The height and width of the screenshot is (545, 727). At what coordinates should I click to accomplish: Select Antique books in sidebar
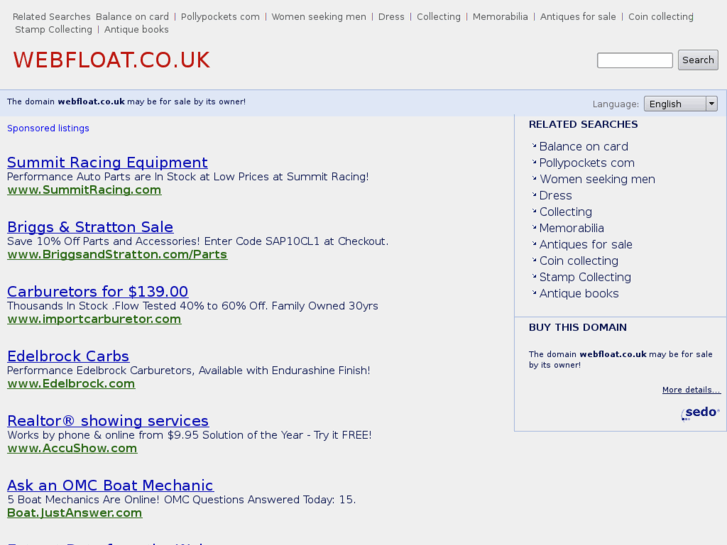[x=579, y=293]
